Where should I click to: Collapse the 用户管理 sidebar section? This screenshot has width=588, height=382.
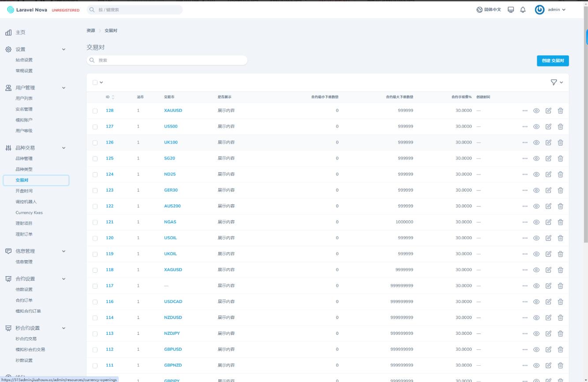pyautogui.click(x=64, y=88)
